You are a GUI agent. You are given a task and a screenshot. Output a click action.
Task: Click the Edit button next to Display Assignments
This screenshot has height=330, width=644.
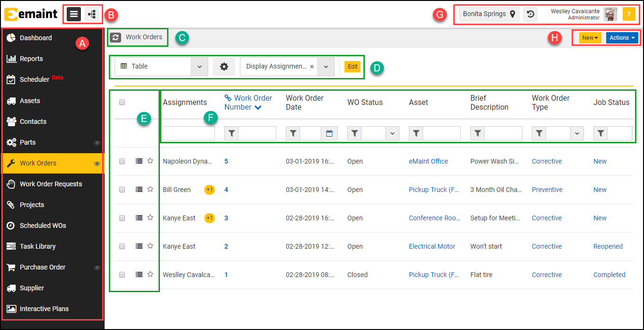pyautogui.click(x=352, y=66)
